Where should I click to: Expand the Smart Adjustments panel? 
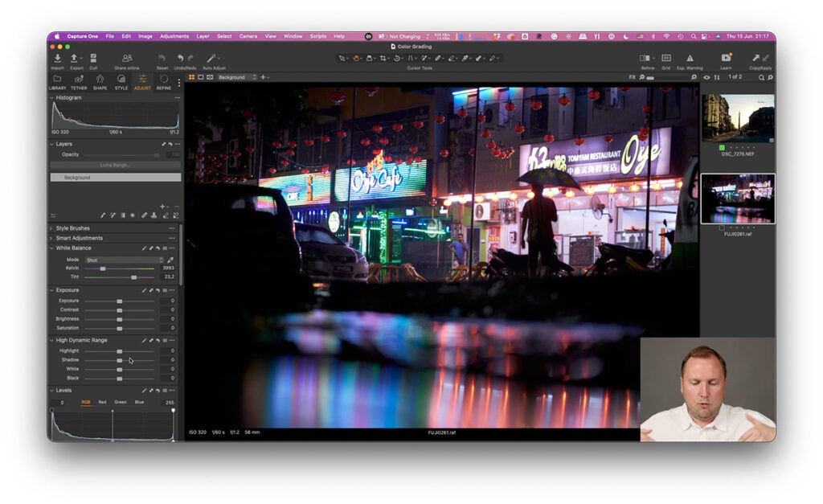(x=52, y=239)
